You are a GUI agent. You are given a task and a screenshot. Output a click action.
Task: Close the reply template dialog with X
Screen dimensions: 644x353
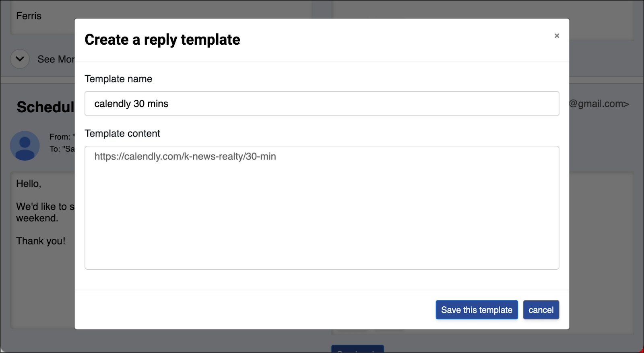(x=557, y=36)
